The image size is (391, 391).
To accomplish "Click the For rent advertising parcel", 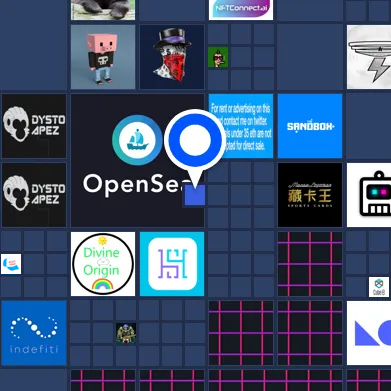I will (241, 126).
